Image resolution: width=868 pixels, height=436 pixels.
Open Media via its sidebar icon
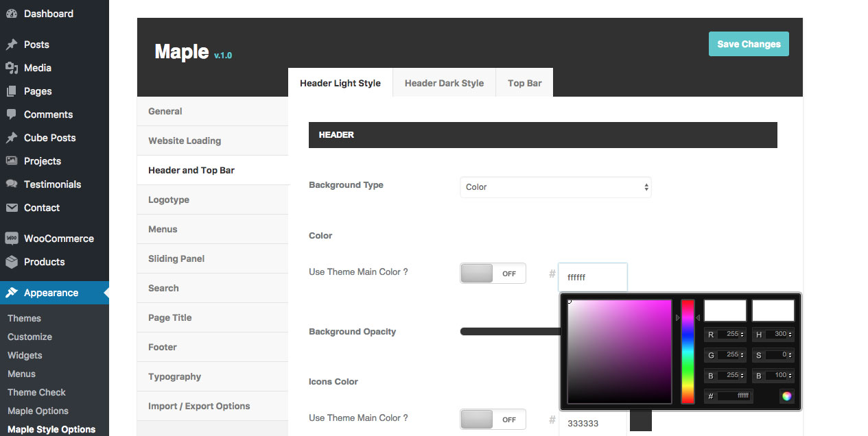[12, 68]
